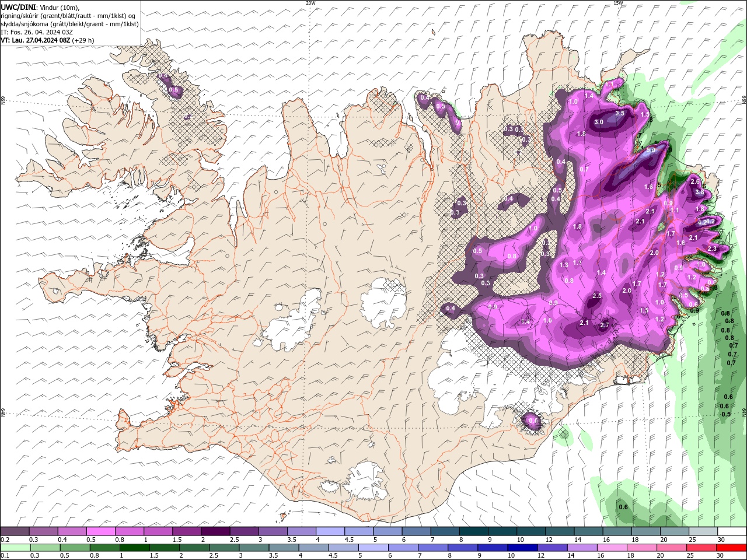
Task: Select the deep blue 10 rain legend swatch
Action: [x=522, y=548]
